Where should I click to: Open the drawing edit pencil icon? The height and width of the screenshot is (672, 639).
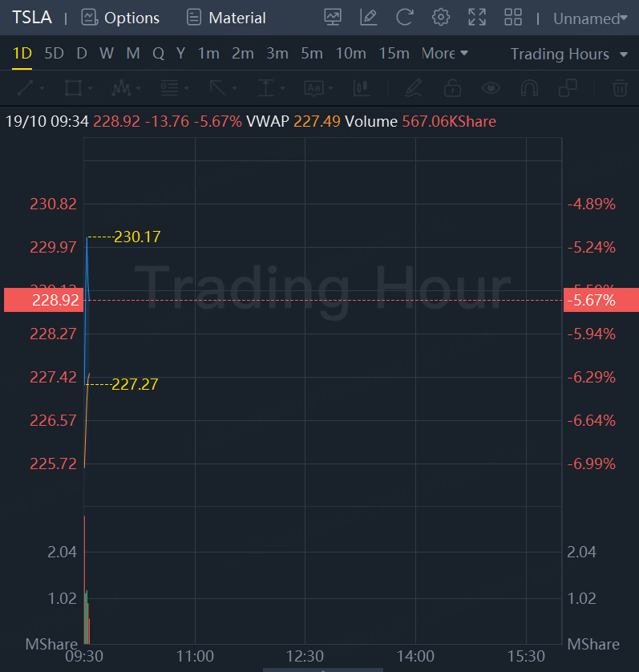coord(369,18)
